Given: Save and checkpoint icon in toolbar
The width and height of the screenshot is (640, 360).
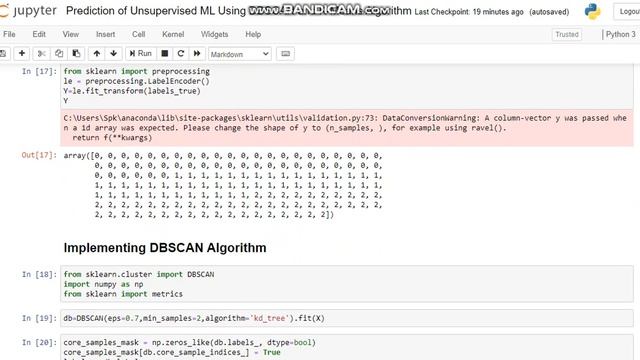Looking at the screenshot, I should (x=3, y=53).
